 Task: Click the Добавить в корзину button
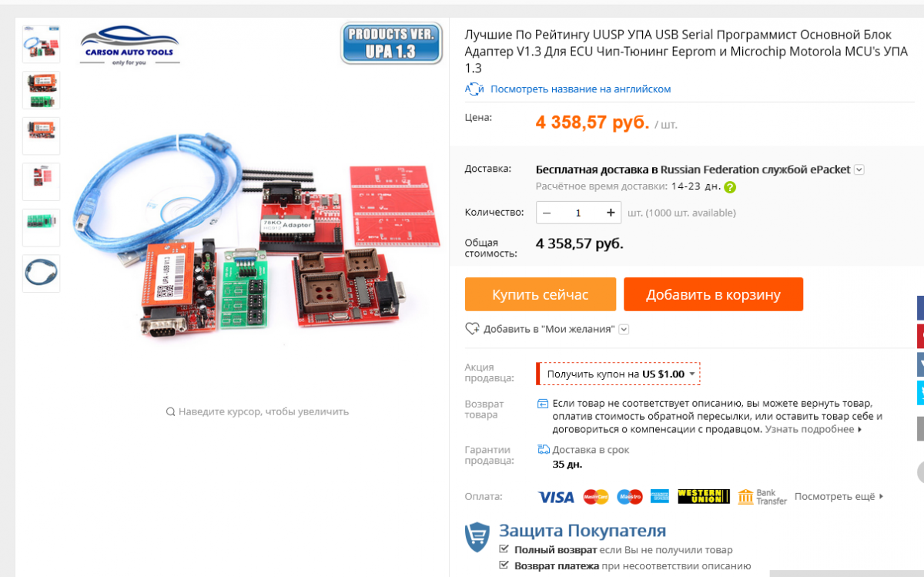click(x=713, y=294)
